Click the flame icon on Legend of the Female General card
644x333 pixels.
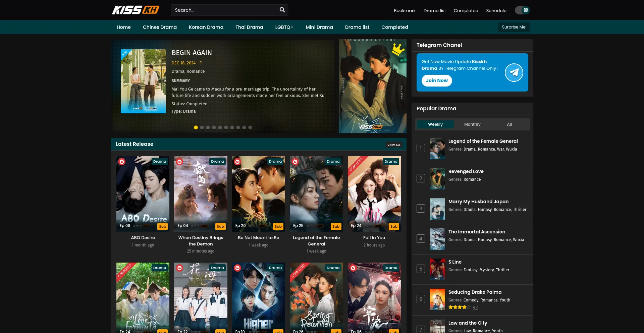(295, 162)
